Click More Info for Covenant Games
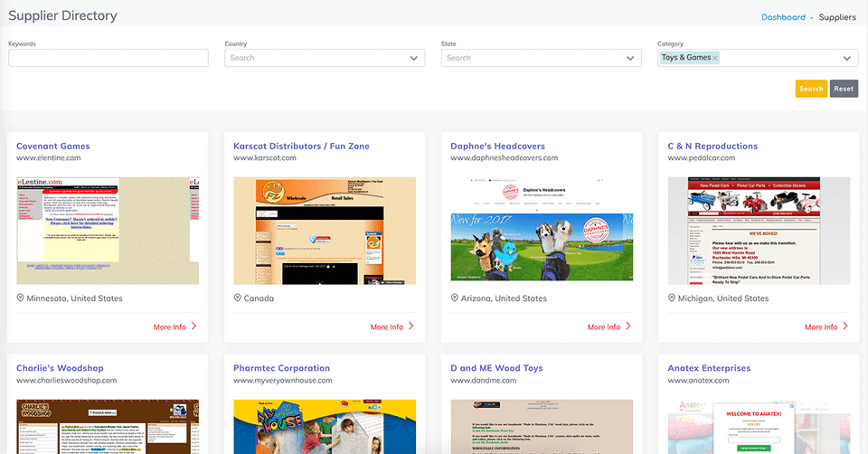Image resolution: width=868 pixels, height=454 pixels. coord(169,327)
